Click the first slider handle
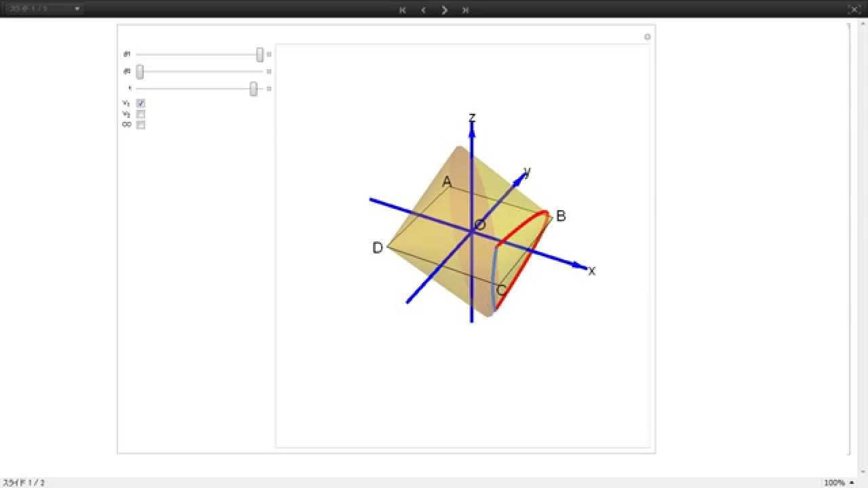 260,55
